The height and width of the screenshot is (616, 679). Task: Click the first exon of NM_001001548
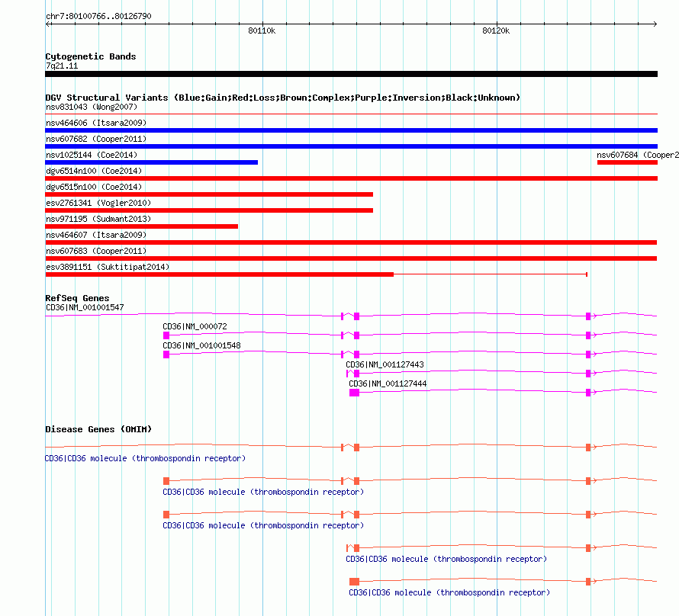click(166, 355)
